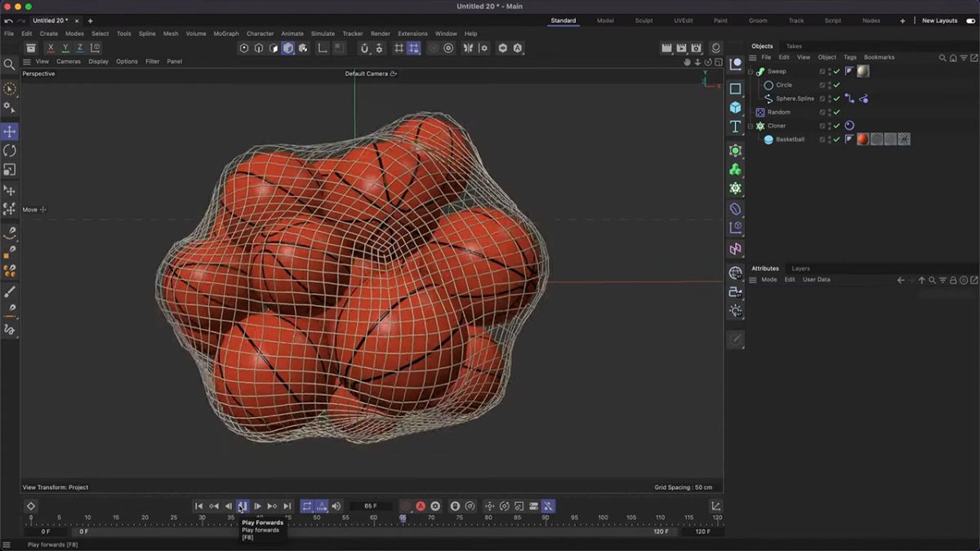
Task: Collapse the Cloner hierarchy in Objects panel
Action: (x=749, y=126)
